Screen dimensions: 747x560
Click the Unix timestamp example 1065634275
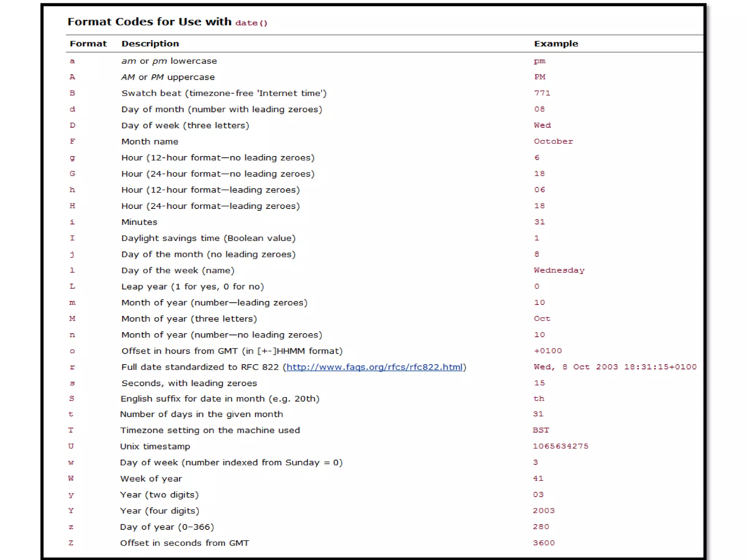click(x=560, y=446)
